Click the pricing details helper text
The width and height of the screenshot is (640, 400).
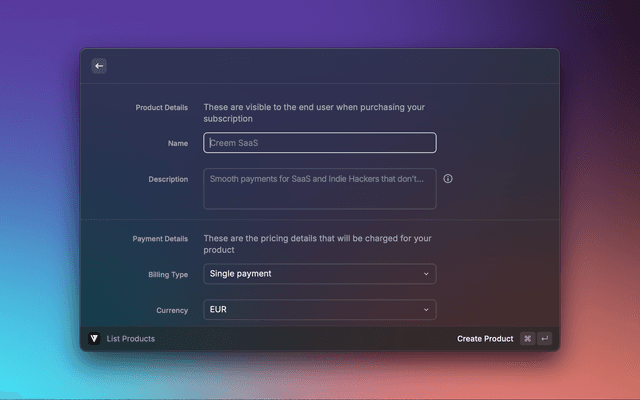pyautogui.click(x=317, y=244)
